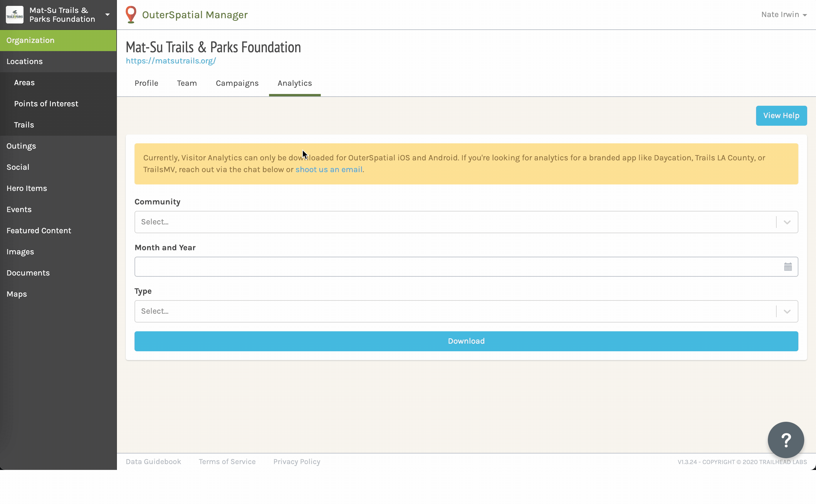Select Trails in the sidebar
This screenshot has width=816, height=504.
pyautogui.click(x=24, y=125)
